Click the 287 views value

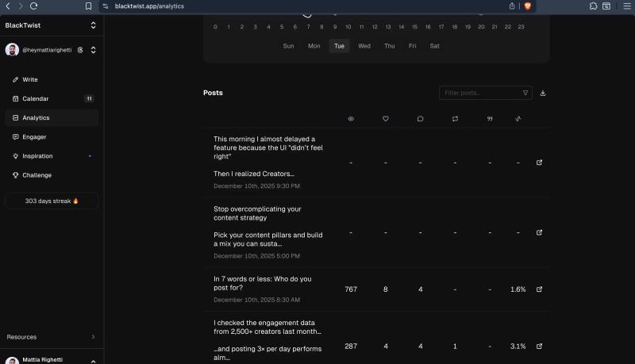[351, 347]
